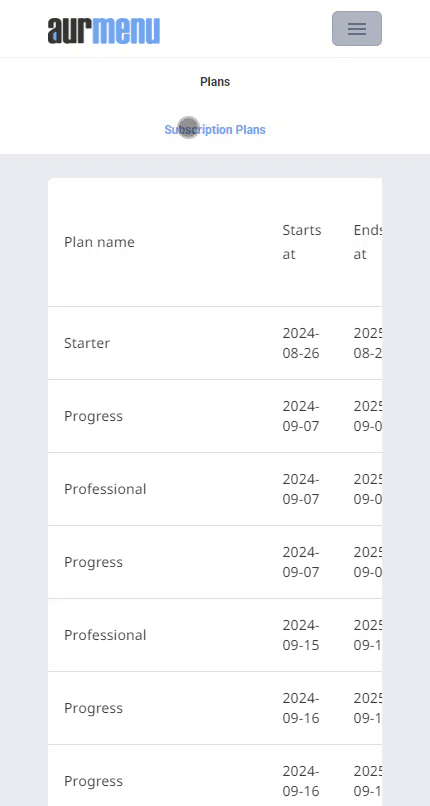
Task: Select the Plans heading tab
Action: pyautogui.click(x=215, y=82)
